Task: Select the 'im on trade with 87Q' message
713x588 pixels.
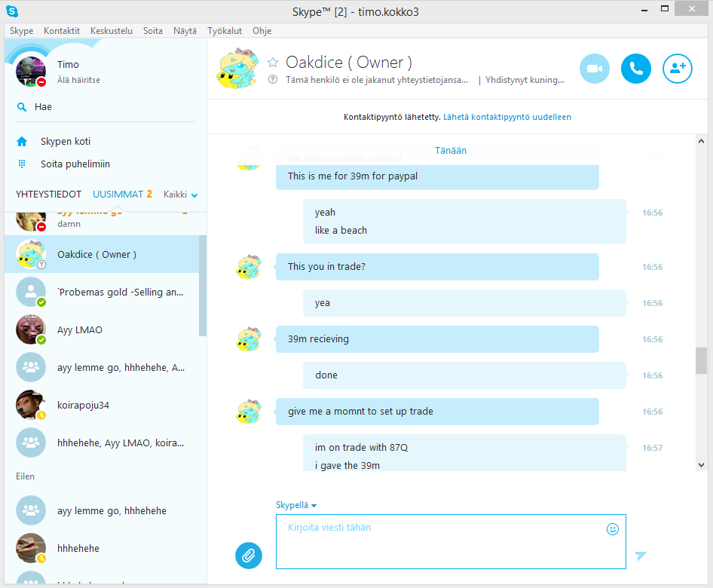Action: pyautogui.click(x=361, y=448)
